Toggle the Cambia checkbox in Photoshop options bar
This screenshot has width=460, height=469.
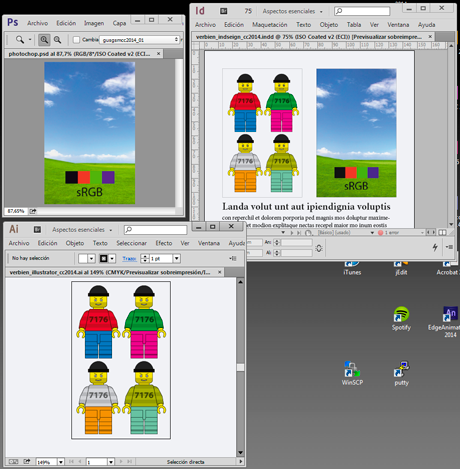[x=76, y=40]
